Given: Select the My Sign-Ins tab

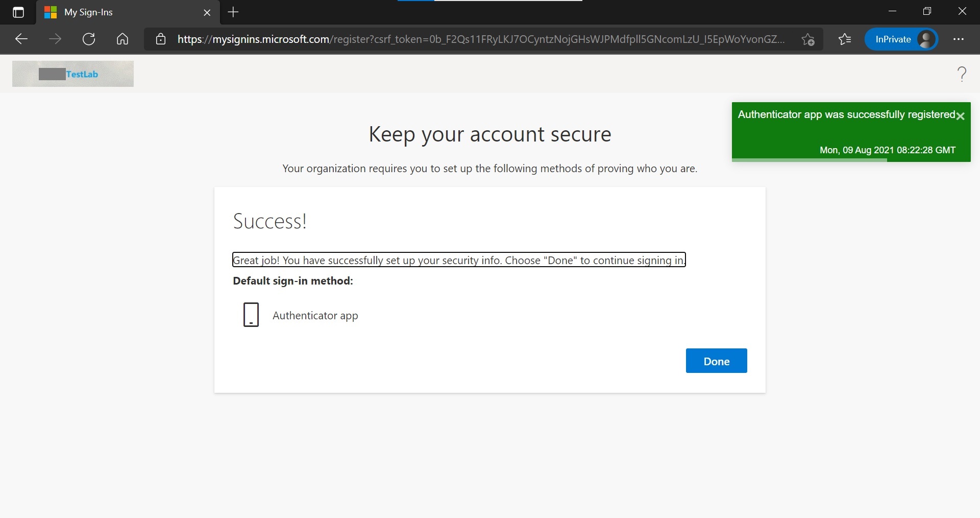Looking at the screenshot, I should [117, 12].
